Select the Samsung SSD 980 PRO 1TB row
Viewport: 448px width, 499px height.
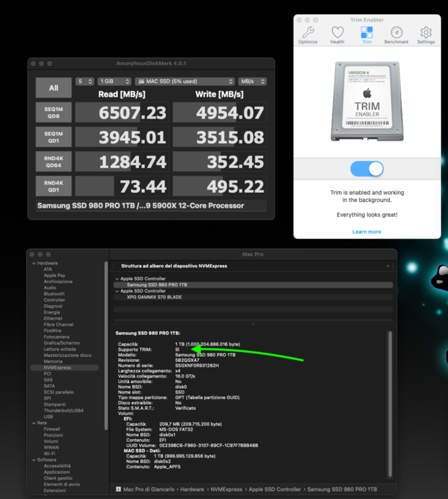click(x=253, y=285)
